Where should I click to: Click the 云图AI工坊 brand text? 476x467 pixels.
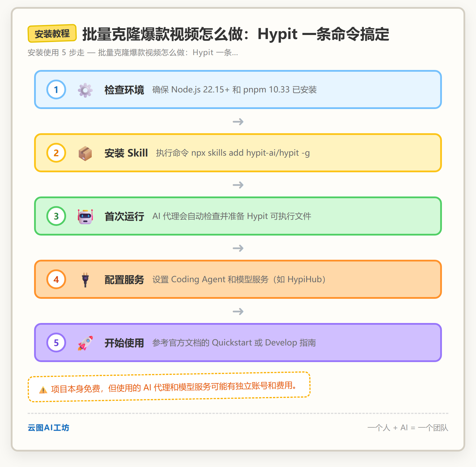48,428
